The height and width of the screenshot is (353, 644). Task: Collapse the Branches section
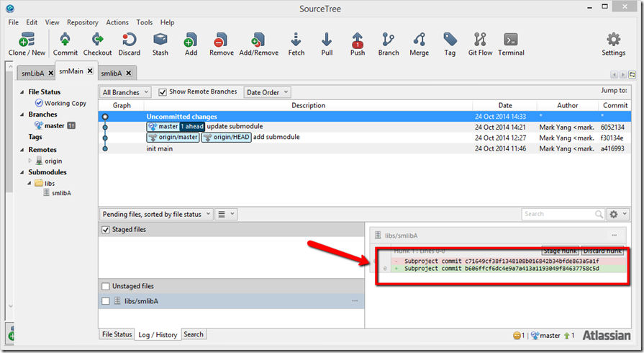(22, 115)
